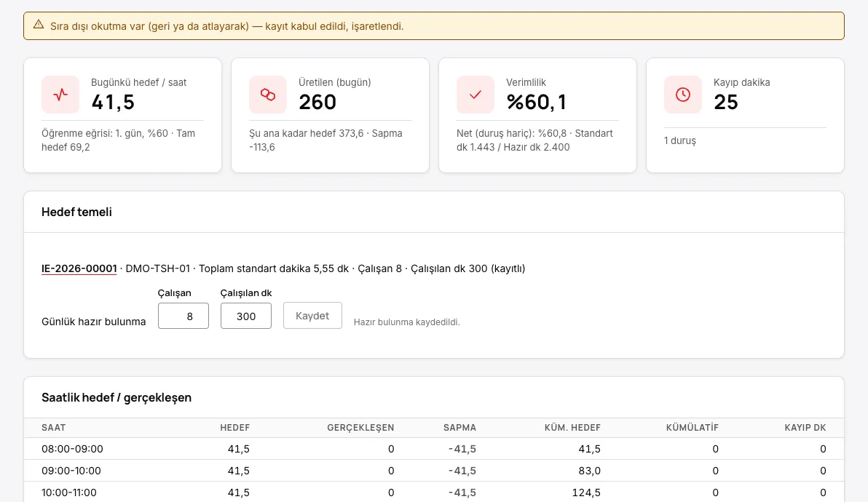Viewport: 868px width, 502px height.
Task: Select the 08:00-09:00 time slot row
Action: coord(434,449)
